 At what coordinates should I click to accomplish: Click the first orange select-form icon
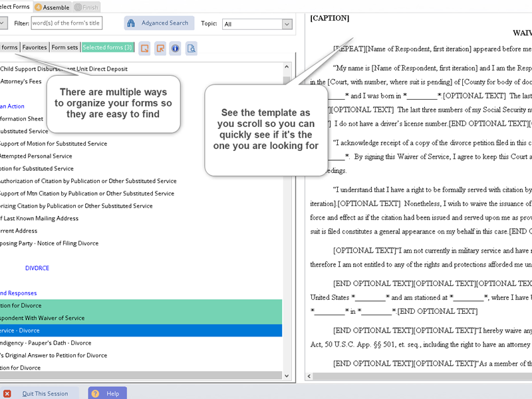pos(144,48)
